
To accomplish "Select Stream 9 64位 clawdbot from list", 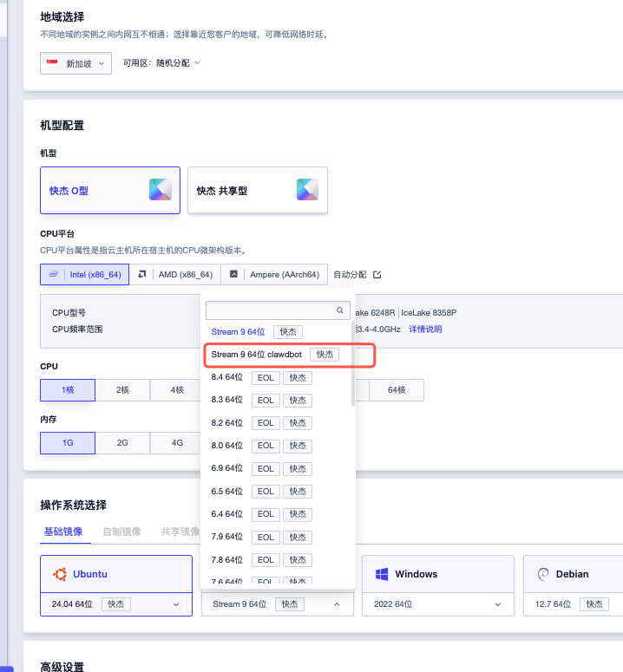I will (256, 355).
